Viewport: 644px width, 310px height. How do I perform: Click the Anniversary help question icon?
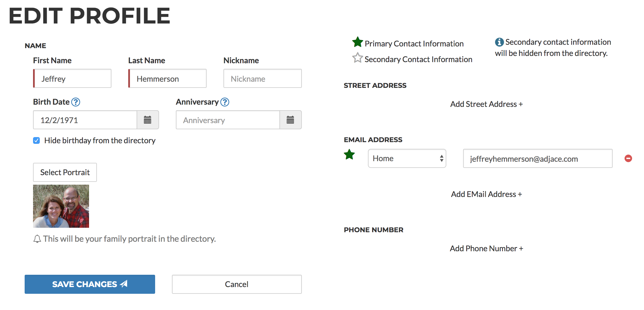[225, 102]
